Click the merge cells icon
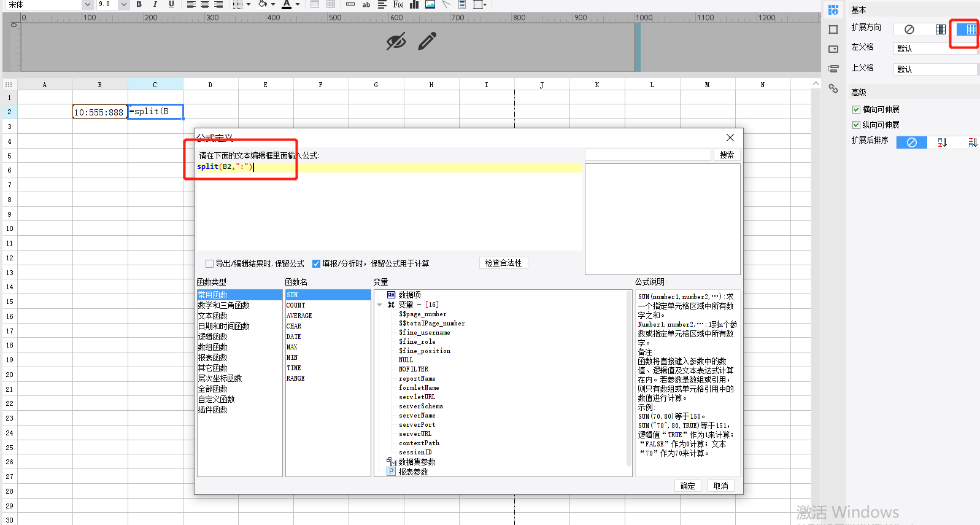This screenshot has width=980, height=525. point(315,4)
